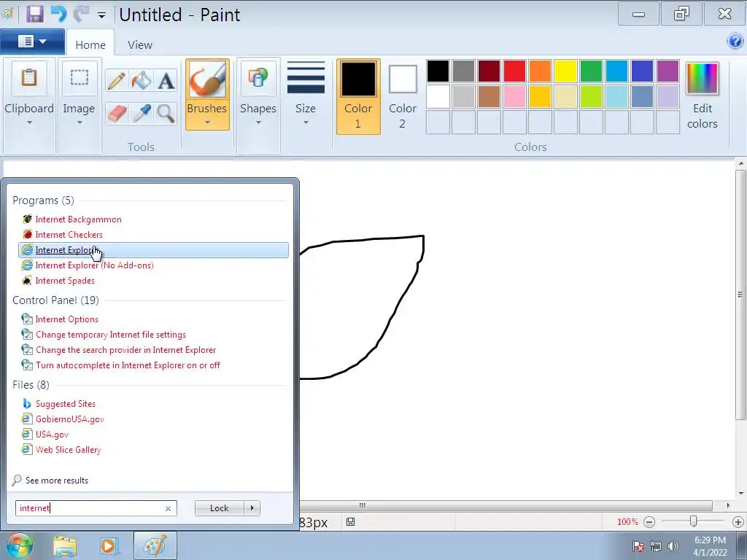Open Internet Options control panel item
747x560 pixels.
66,319
